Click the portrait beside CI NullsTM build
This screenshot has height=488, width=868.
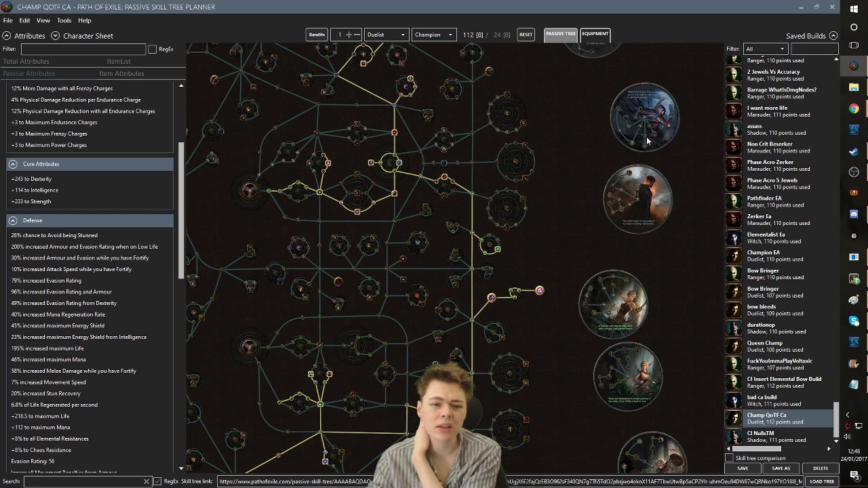[x=734, y=436]
